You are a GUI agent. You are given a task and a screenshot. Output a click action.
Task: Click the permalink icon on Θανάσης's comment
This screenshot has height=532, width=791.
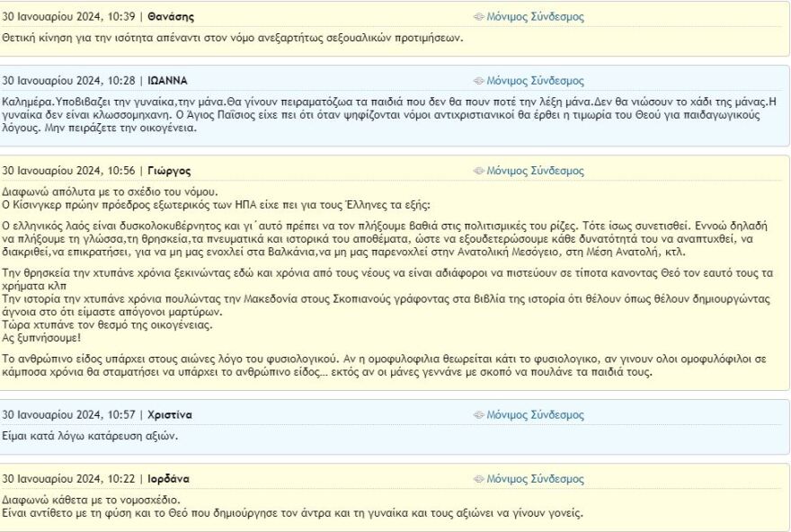click(x=479, y=17)
